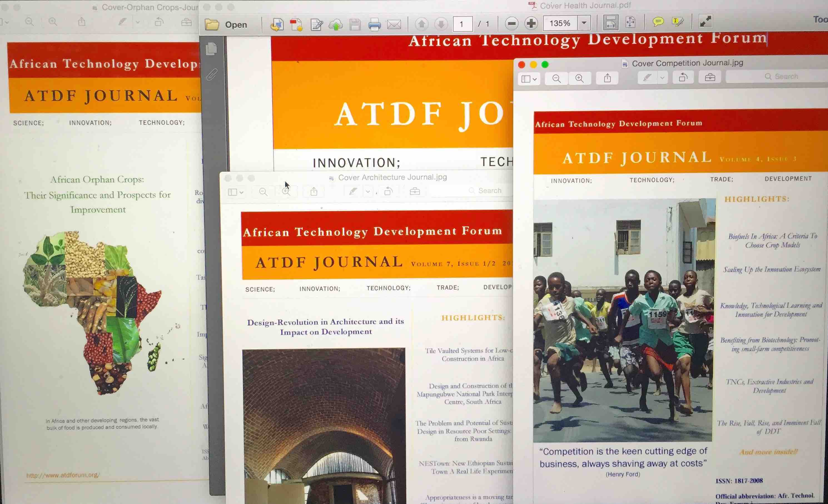Enter full-screen read mode with the arrows icon
The image size is (828, 504).
tap(705, 21)
